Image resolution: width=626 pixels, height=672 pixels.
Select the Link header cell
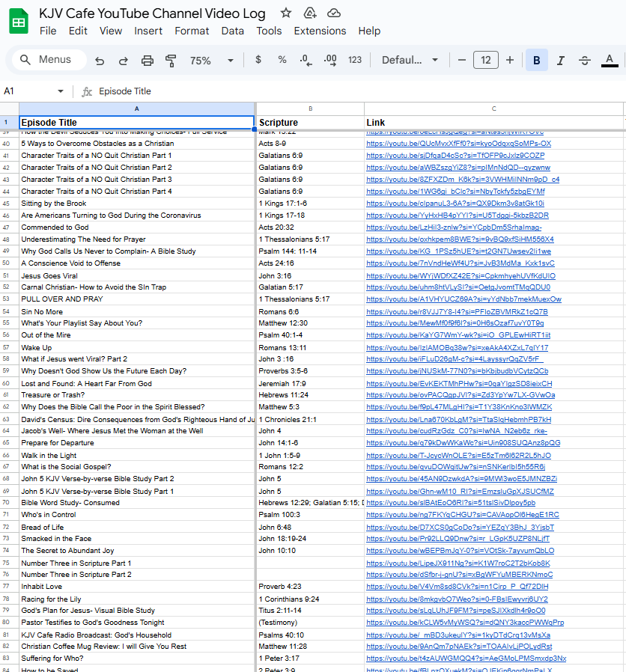(494, 123)
